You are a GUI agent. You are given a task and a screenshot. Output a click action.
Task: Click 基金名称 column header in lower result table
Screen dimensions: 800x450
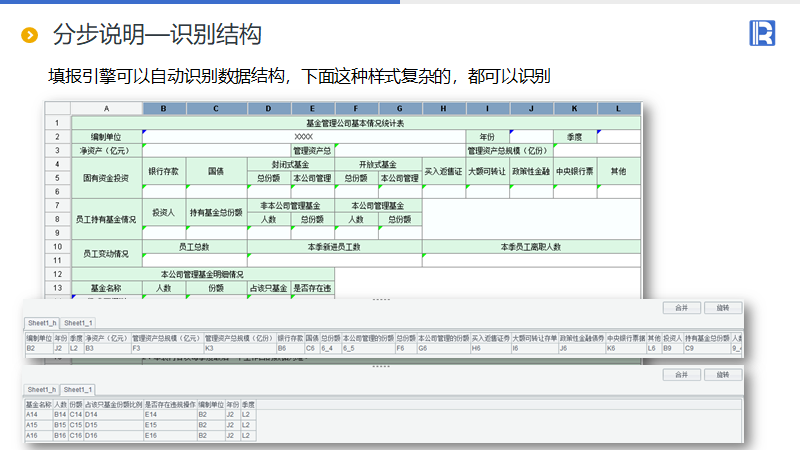point(38,403)
